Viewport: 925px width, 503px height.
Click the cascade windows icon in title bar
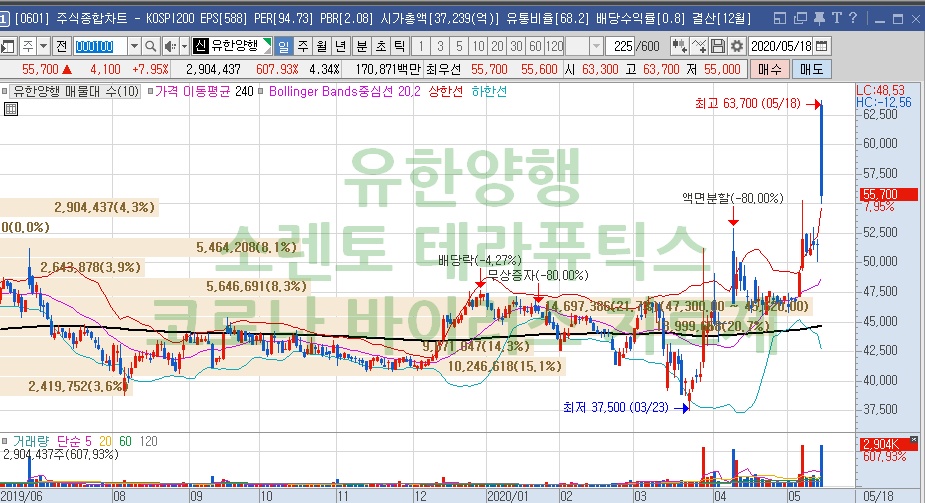point(800,18)
